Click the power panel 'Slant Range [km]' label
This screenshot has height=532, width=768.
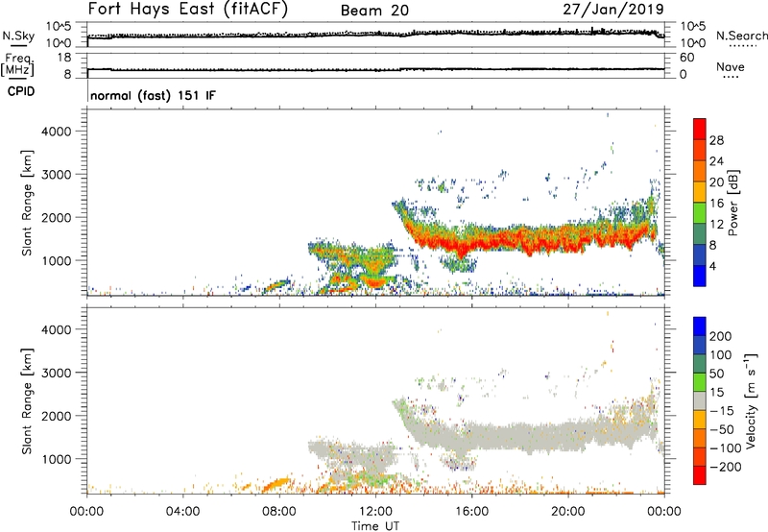(x=27, y=203)
